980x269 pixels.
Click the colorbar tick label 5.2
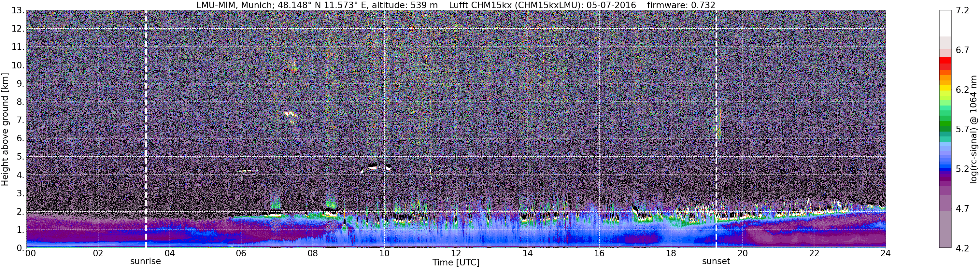tap(962, 169)
